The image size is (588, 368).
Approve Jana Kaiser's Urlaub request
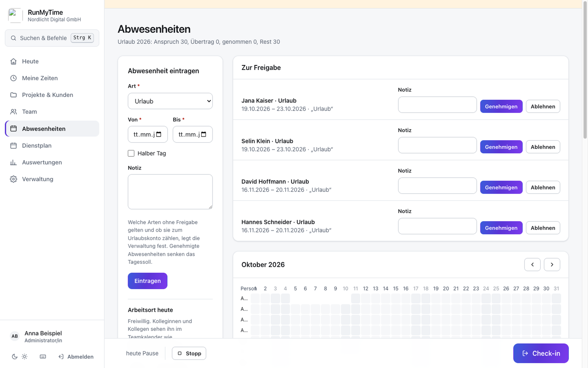tap(501, 106)
